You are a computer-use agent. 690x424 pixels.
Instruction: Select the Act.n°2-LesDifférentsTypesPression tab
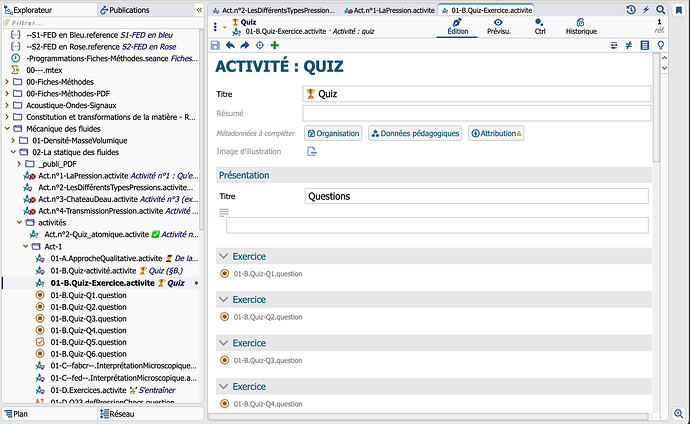click(273, 10)
